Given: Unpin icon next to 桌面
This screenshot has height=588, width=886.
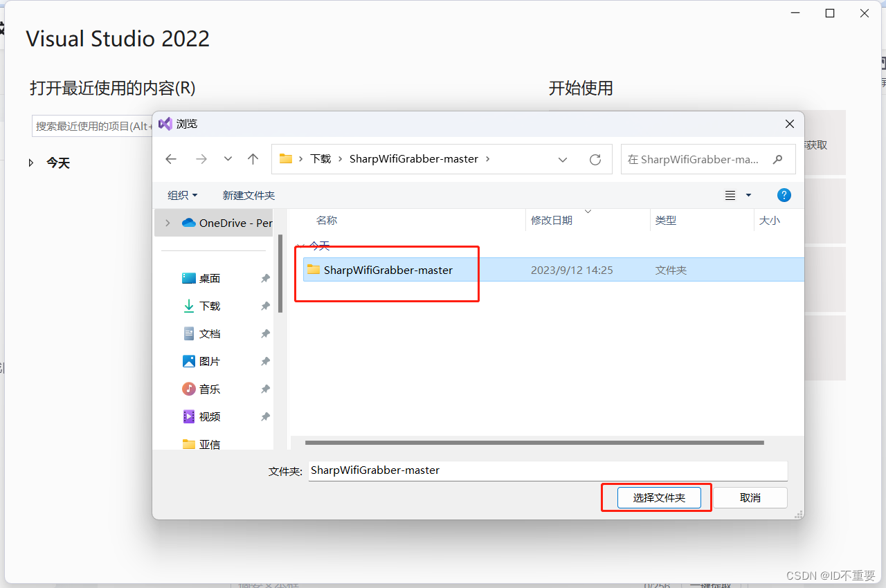Looking at the screenshot, I should click(x=265, y=278).
